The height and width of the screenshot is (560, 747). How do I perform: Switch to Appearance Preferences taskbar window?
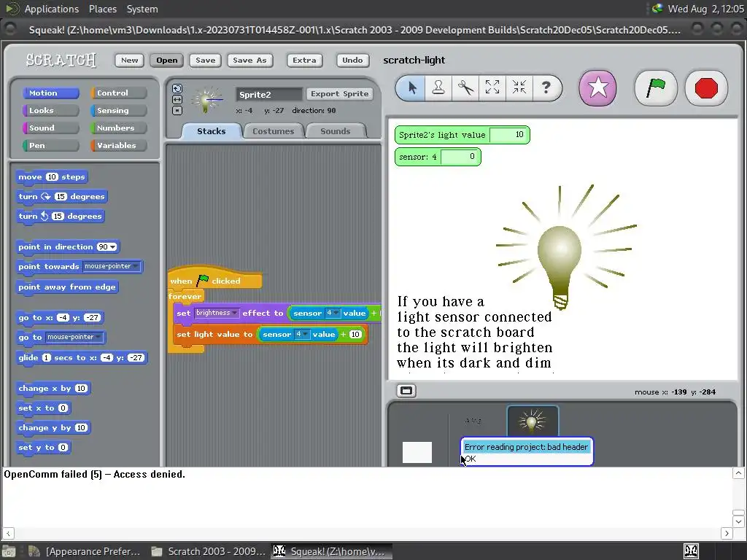[85, 551]
